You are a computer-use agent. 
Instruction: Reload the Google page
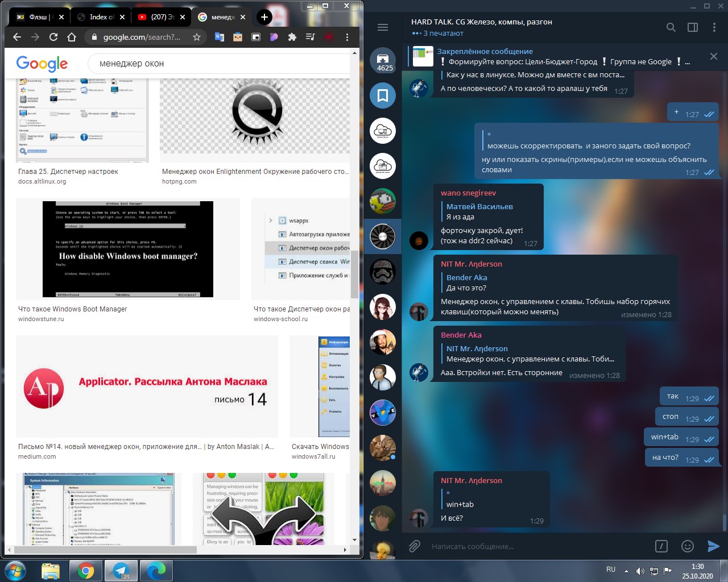point(53,37)
